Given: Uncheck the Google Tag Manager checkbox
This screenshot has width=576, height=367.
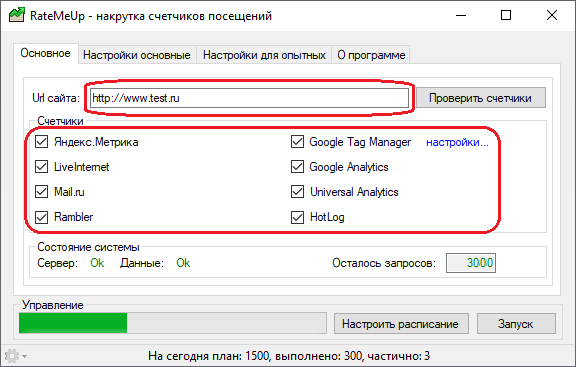Looking at the screenshot, I should [x=297, y=142].
